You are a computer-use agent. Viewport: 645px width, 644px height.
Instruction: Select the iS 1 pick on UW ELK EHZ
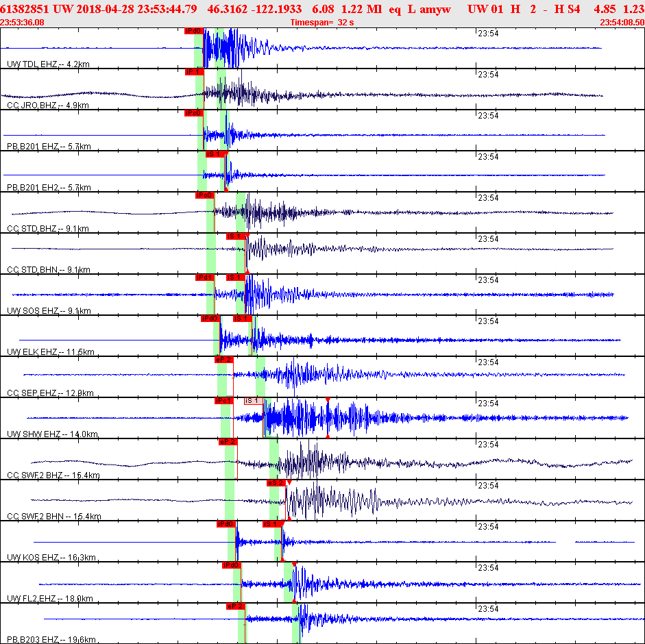pos(243,319)
